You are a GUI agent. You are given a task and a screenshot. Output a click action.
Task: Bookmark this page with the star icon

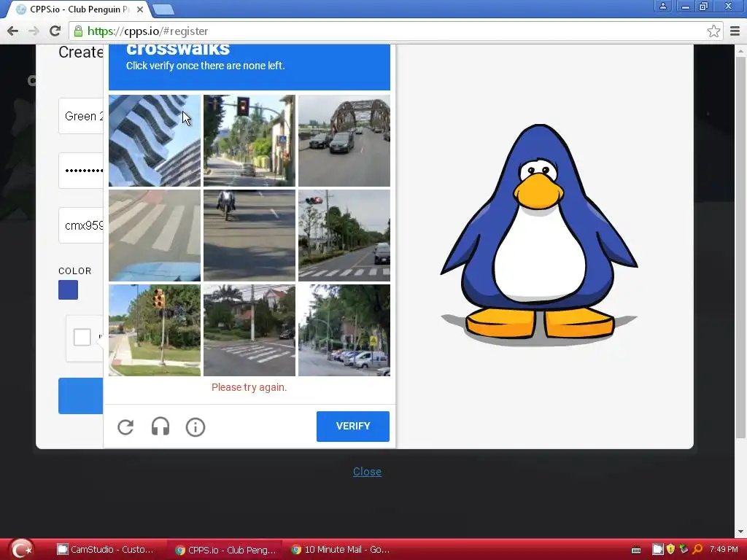pyautogui.click(x=713, y=31)
